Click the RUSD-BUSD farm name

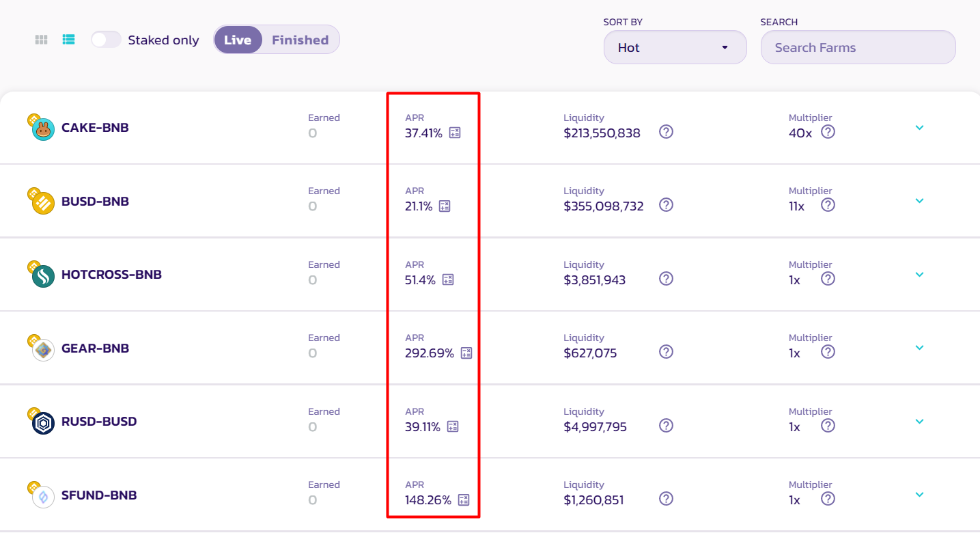99,422
